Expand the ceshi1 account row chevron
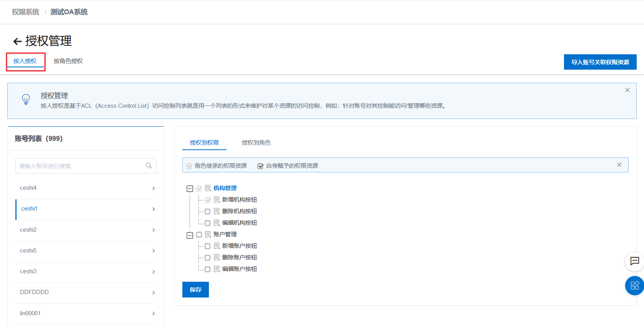 click(x=153, y=209)
